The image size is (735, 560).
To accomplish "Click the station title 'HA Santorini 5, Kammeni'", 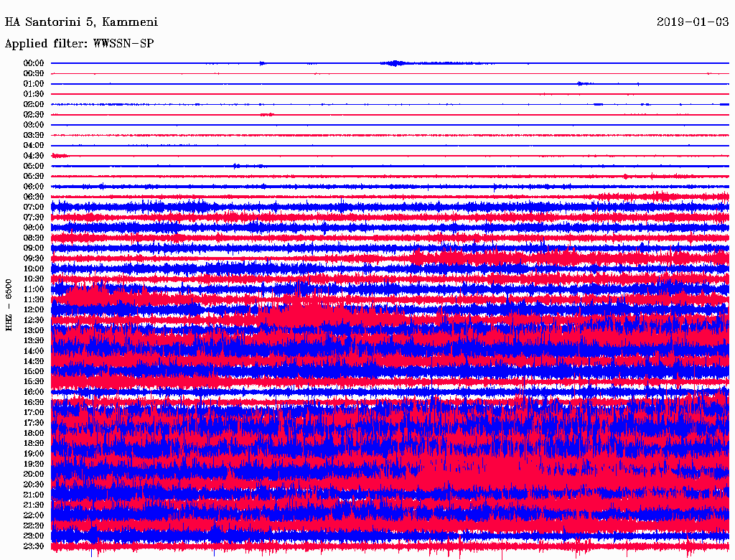I will (81, 22).
